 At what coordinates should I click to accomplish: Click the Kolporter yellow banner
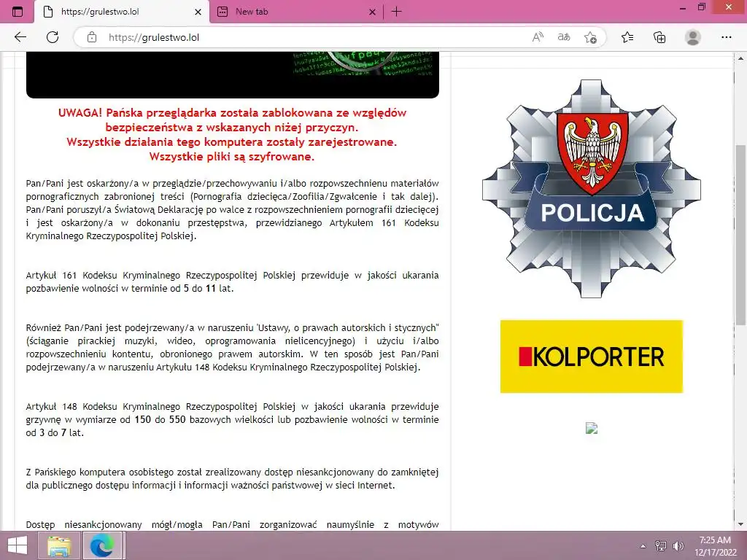pos(591,357)
